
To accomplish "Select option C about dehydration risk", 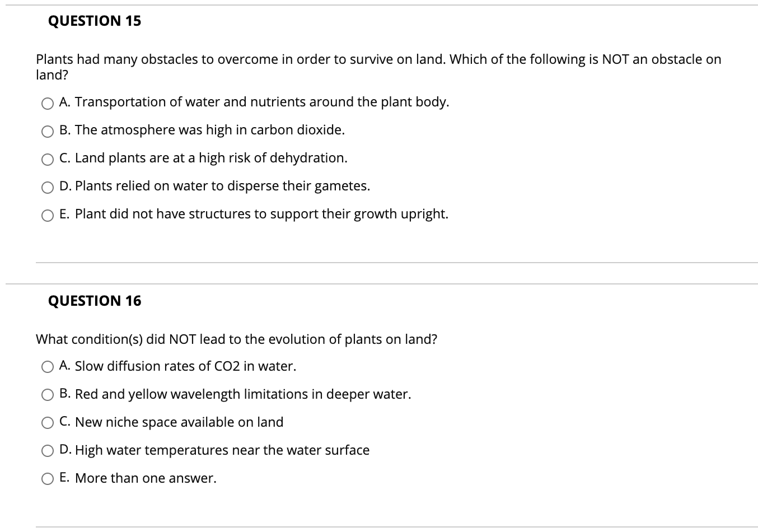I will coord(48,158).
